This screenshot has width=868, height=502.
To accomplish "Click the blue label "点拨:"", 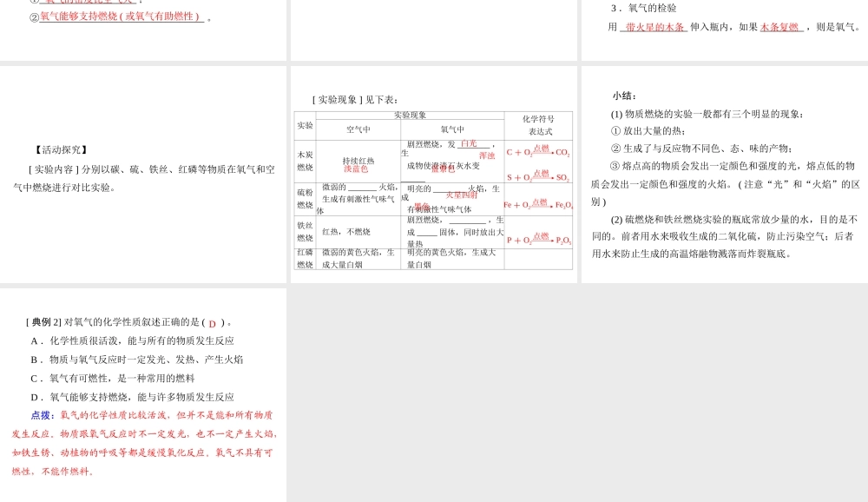I will coord(43,415).
